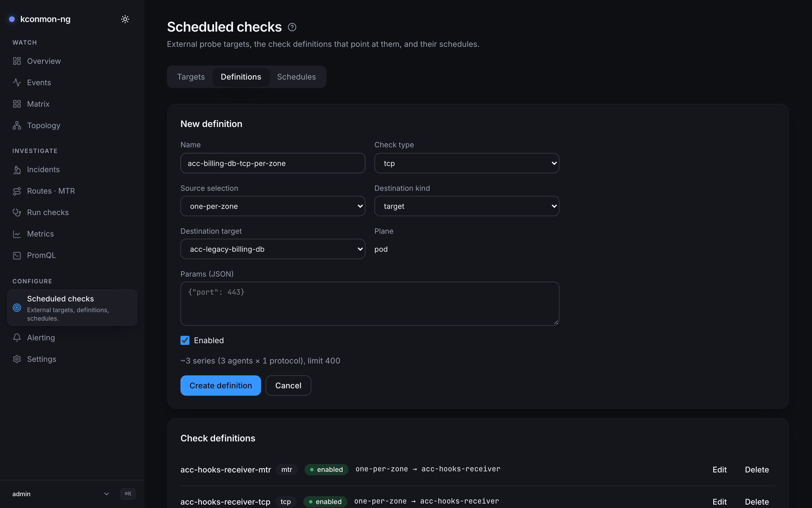This screenshot has width=812, height=508.
Task: Click the series estimate text with limit 400
Action: coord(260,361)
